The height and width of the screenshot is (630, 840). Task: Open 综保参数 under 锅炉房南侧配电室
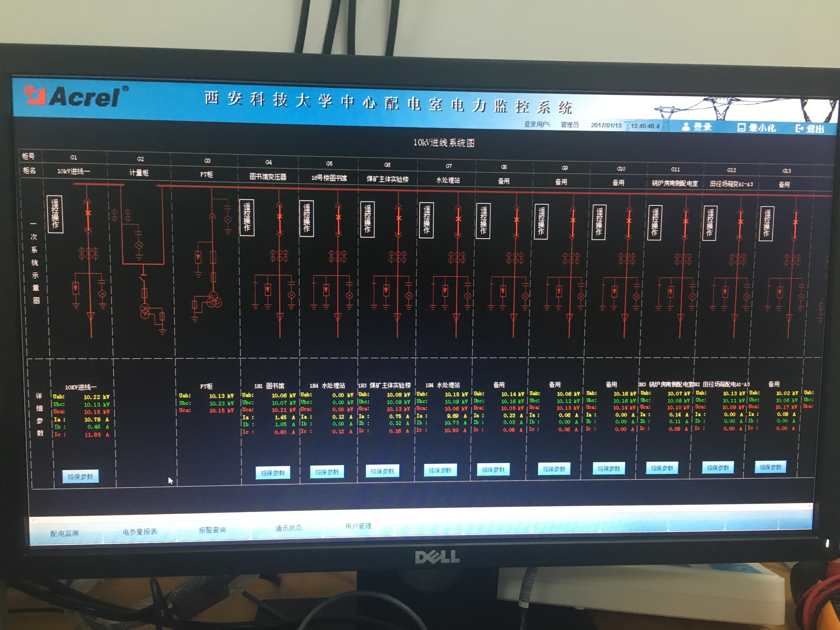pyautogui.click(x=662, y=468)
